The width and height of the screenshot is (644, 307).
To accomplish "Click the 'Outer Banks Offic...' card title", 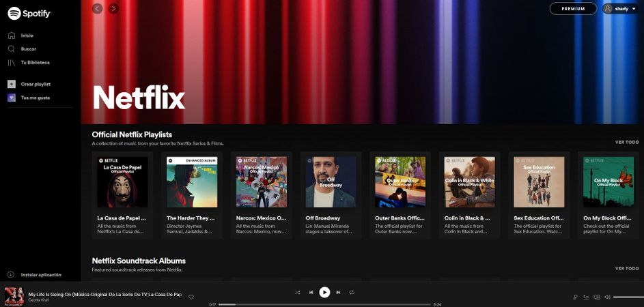I will (x=400, y=218).
